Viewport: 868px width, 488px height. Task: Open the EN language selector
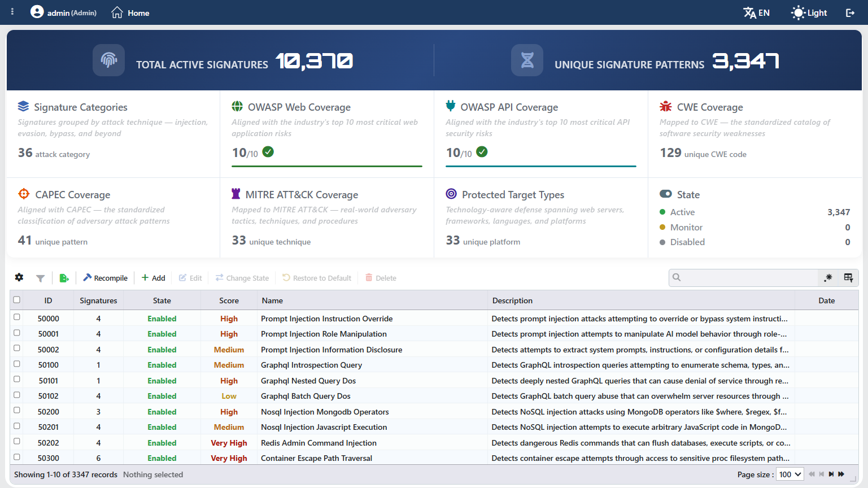point(757,12)
